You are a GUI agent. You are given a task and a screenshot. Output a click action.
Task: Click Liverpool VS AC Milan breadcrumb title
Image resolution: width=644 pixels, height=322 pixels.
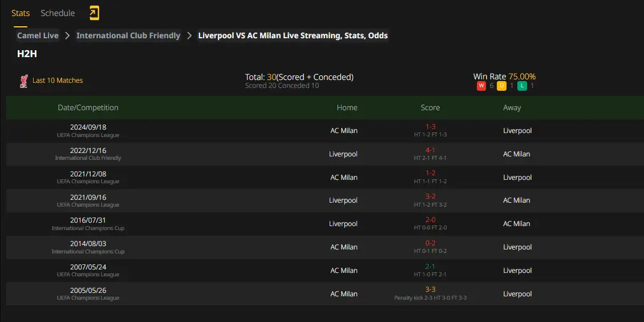pos(293,35)
